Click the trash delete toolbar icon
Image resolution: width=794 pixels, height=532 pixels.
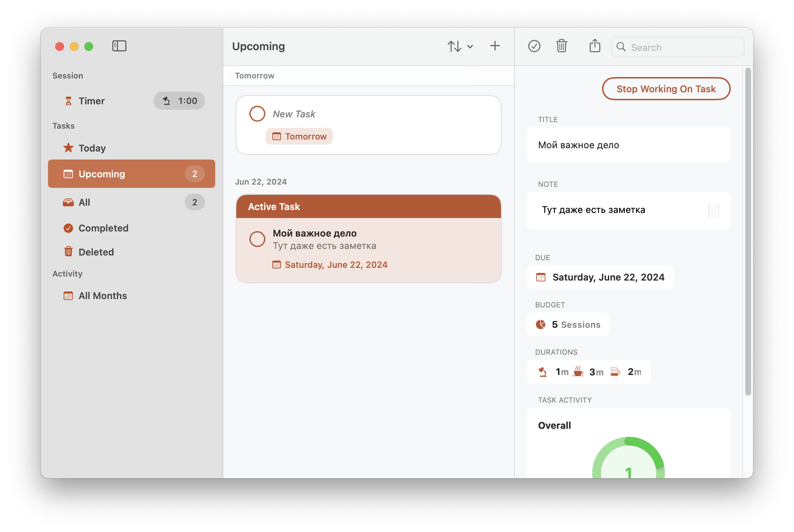tap(561, 46)
